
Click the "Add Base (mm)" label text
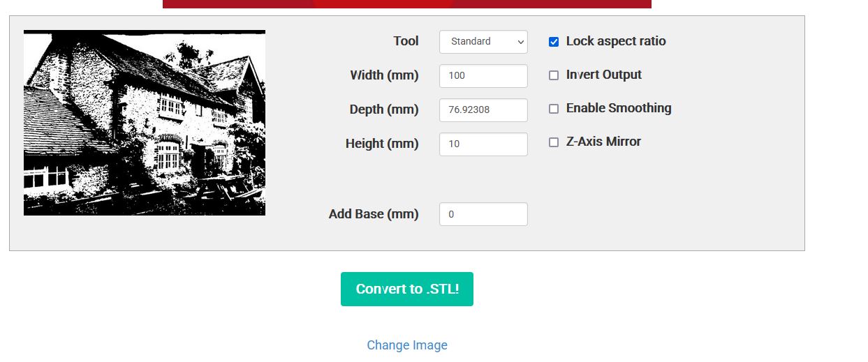374,214
